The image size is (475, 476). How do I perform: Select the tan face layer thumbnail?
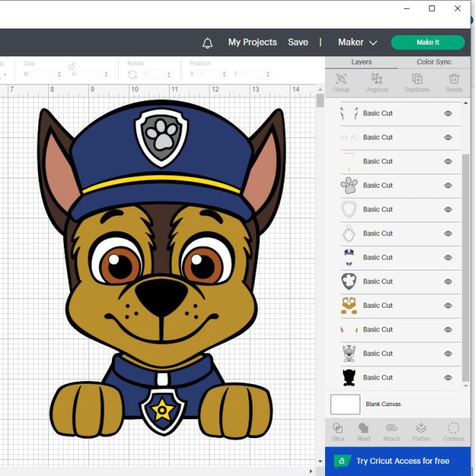(349, 305)
